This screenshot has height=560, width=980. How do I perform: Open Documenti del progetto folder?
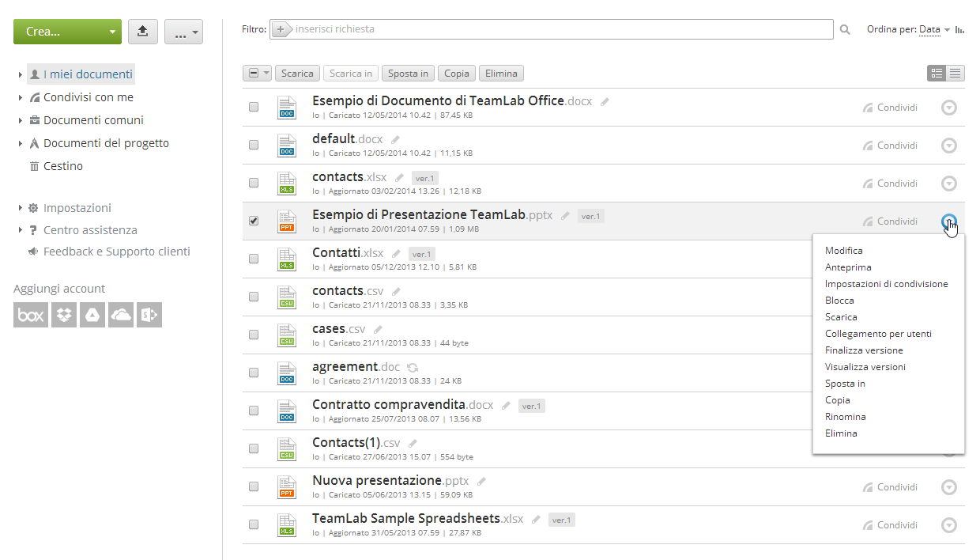(106, 143)
